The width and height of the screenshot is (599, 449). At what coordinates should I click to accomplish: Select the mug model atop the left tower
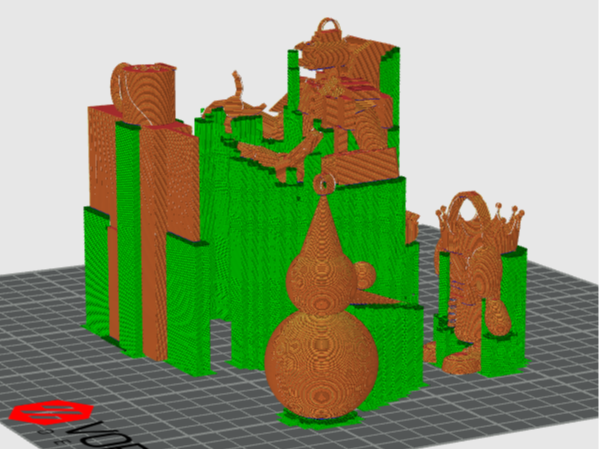(144, 94)
